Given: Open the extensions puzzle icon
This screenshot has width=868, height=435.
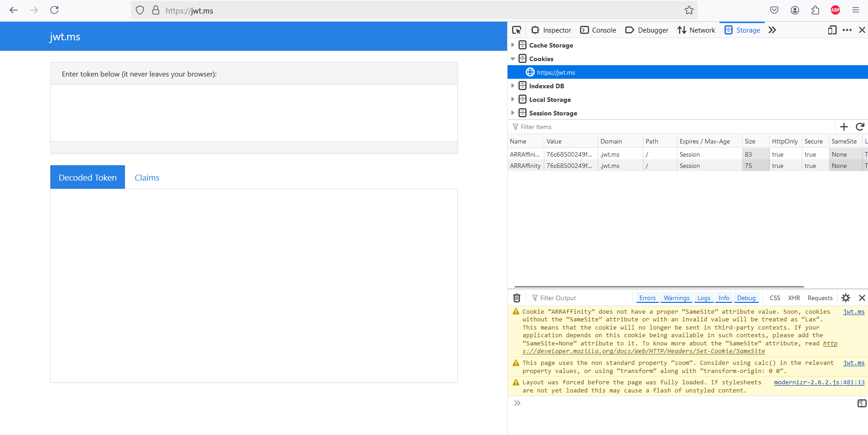Looking at the screenshot, I should [x=815, y=10].
